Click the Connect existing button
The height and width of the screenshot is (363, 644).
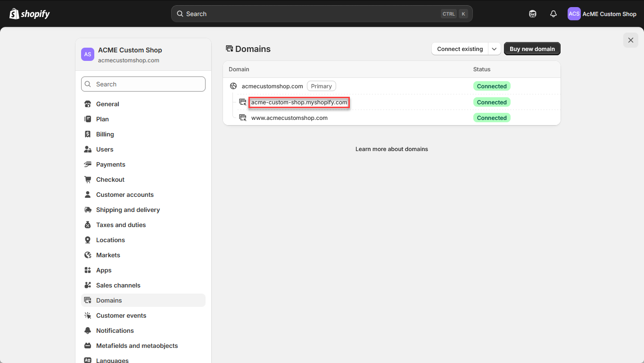(460, 49)
